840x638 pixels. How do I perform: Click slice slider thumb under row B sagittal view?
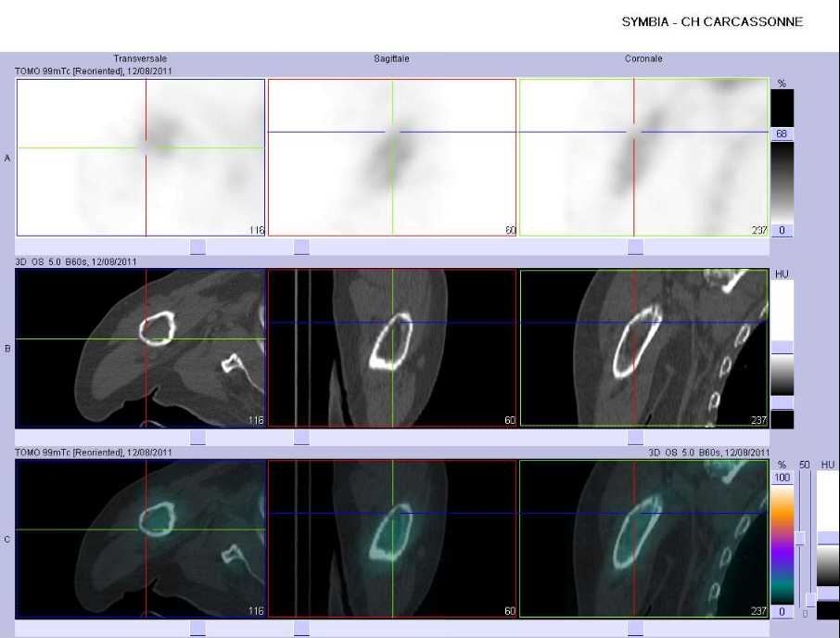click(301, 438)
